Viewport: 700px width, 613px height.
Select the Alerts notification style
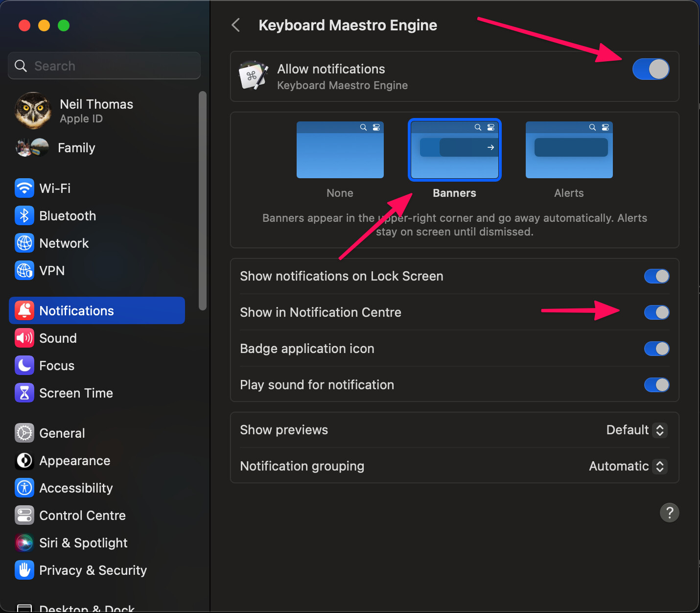(569, 150)
